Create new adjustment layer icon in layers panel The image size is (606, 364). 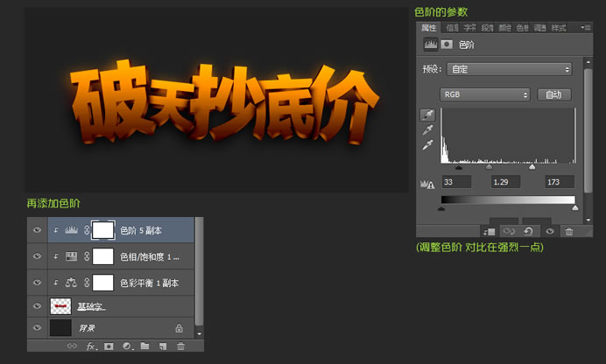[128, 346]
